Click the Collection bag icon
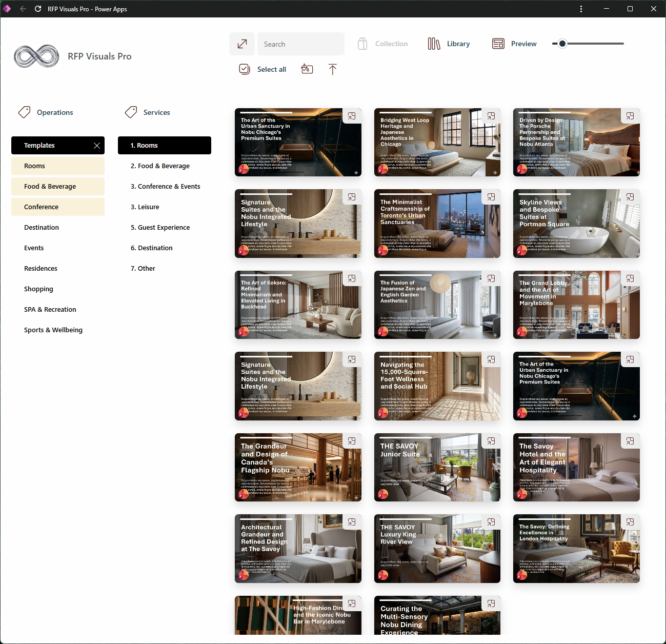Screen dimensions: 666x644 (x=362, y=44)
